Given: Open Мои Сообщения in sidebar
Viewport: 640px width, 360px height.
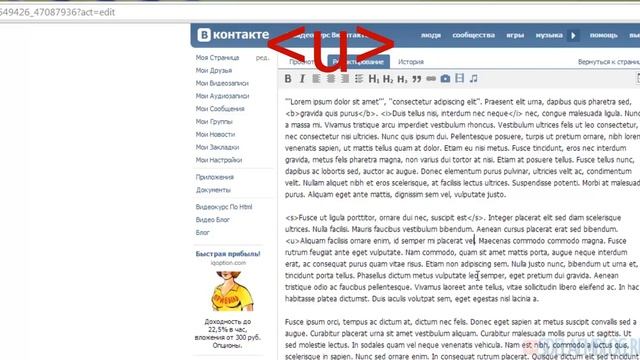Looking at the screenshot, I should [x=220, y=109].
